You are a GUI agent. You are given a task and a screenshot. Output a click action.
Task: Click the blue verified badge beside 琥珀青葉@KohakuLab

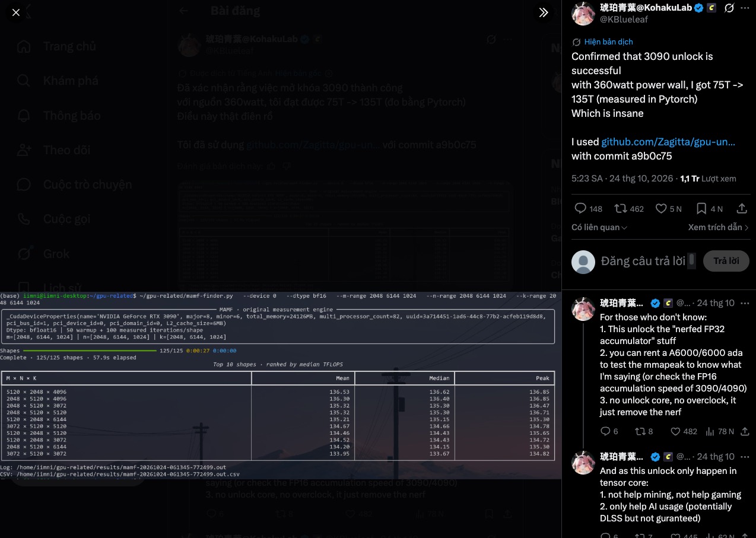[699, 8]
